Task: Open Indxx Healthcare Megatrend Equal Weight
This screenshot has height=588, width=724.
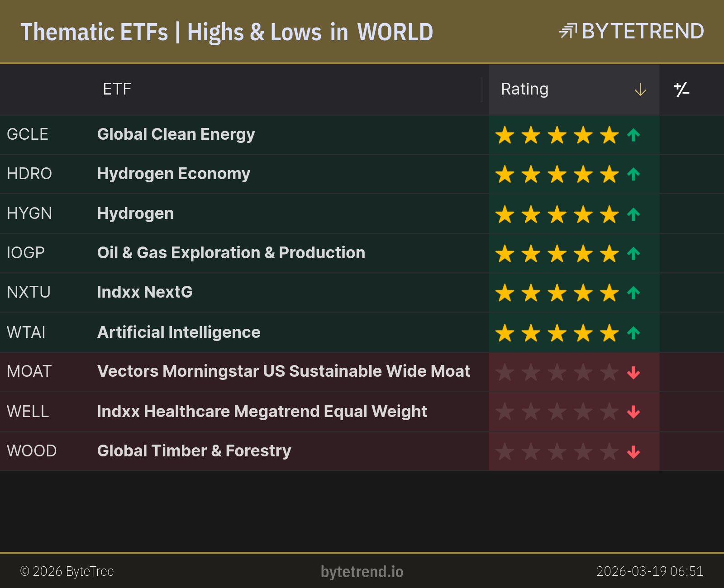Action: (x=262, y=412)
